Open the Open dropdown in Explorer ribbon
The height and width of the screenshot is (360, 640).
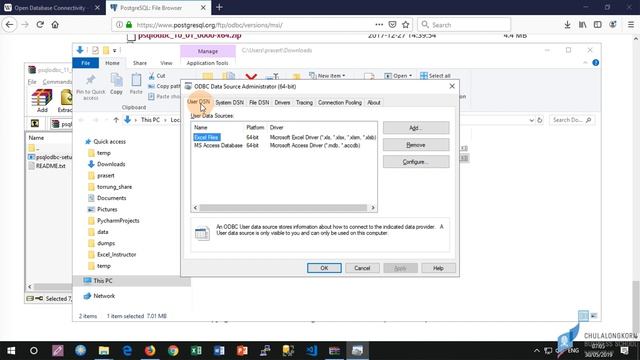(x=398, y=76)
